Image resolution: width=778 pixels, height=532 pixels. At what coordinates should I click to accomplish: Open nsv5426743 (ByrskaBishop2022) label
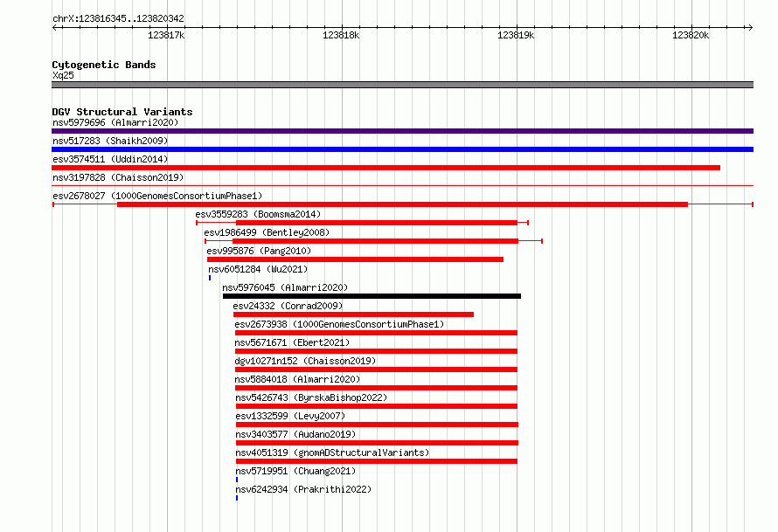(311, 397)
